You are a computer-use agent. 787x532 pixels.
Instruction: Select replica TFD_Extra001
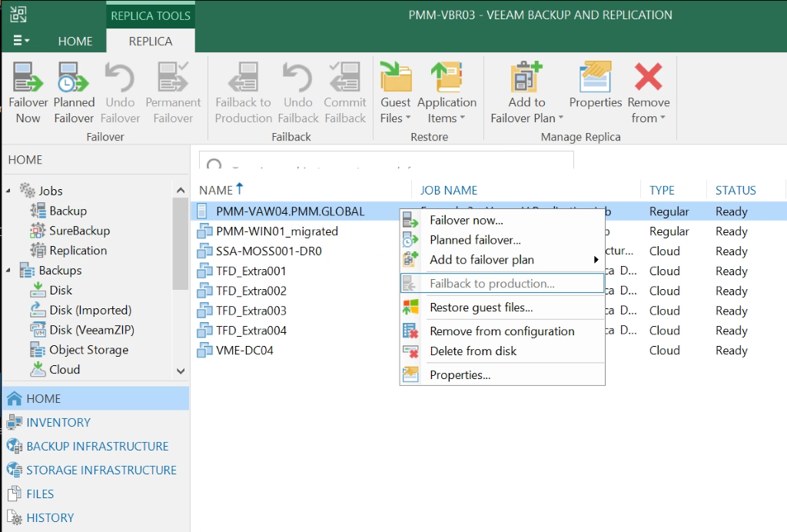pyautogui.click(x=251, y=271)
